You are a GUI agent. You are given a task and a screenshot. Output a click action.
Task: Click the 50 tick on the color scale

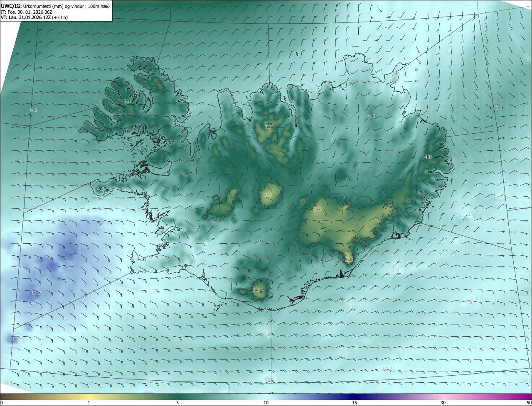click(x=528, y=403)
